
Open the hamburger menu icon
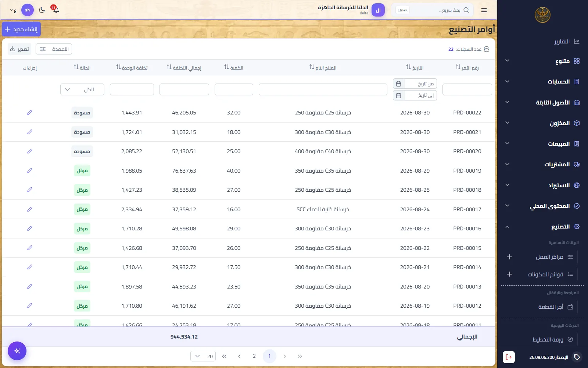(484, 10)
